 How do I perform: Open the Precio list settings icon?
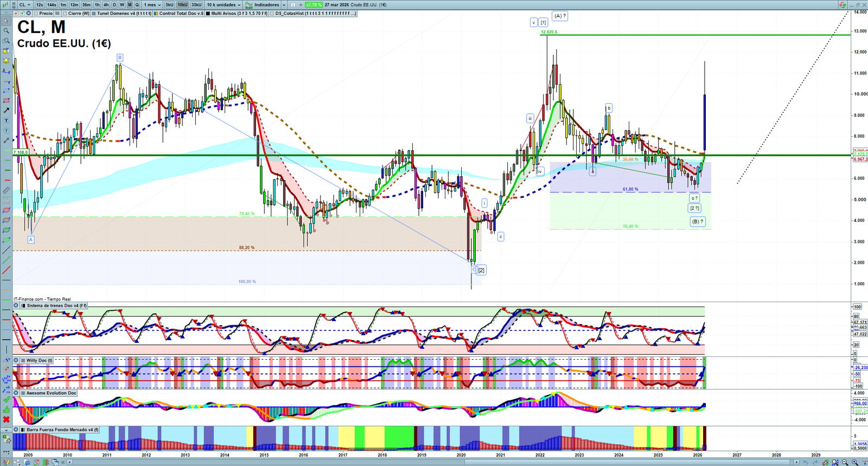pos(58,13)
